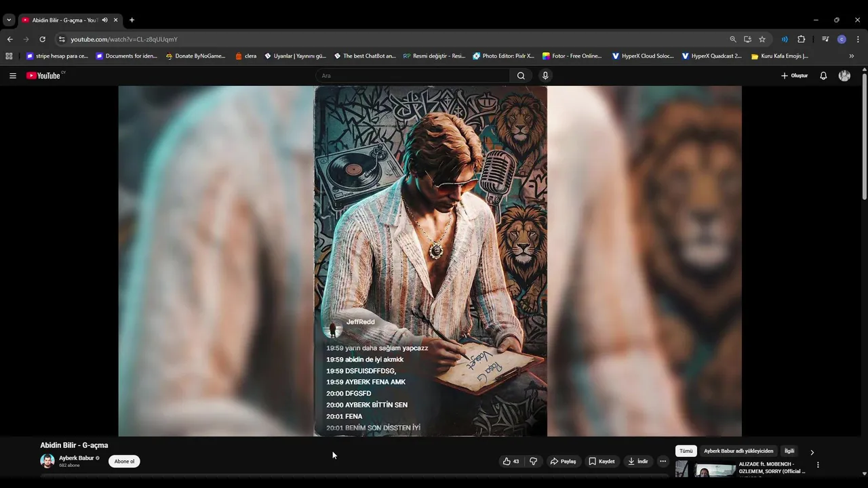The width and height of the screenshot is (868, 488).
Task: Open Photo Editor: Pixlr X bookmark
Action: click(x=504, y=56)
